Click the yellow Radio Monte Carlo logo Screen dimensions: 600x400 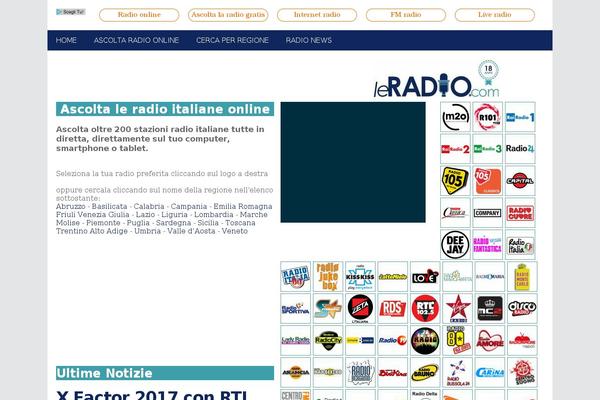pyautogui.click(x=522, y=277)
